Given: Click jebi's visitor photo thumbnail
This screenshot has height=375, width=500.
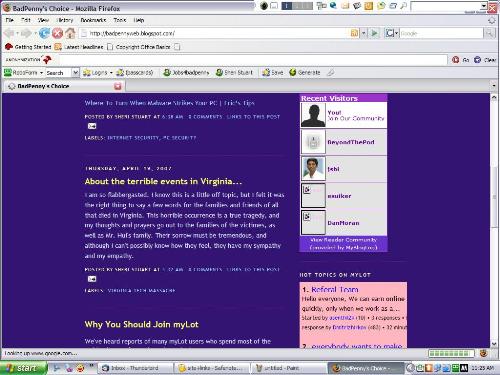Looking at the screenshot, I should (x=313, y=169).
